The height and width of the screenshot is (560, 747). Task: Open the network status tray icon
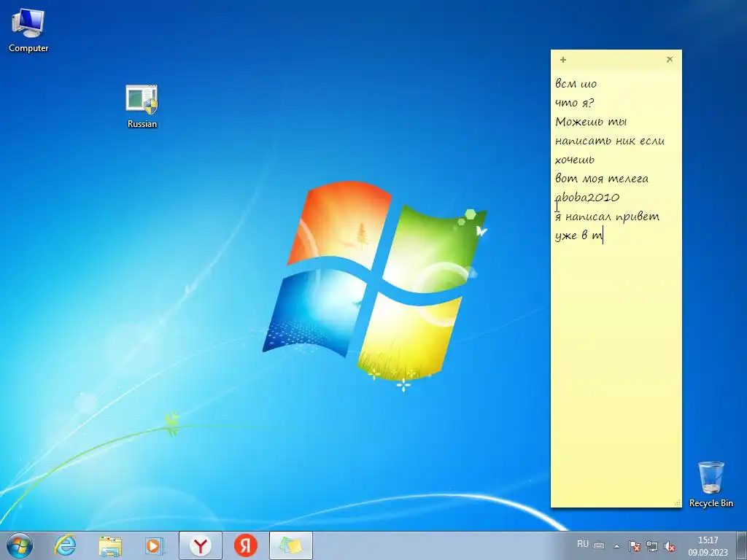(651, 546)
